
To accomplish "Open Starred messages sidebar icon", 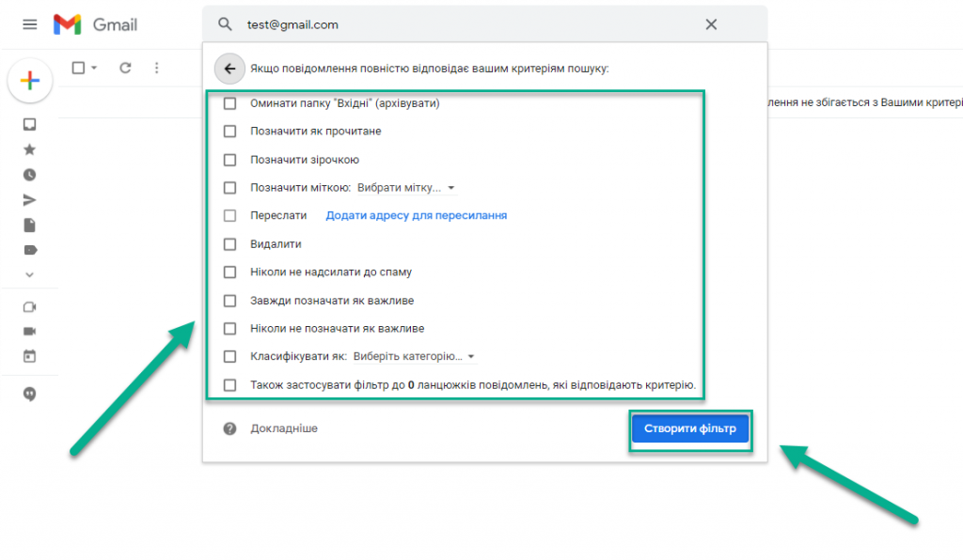I will click(x=29, y=149).
